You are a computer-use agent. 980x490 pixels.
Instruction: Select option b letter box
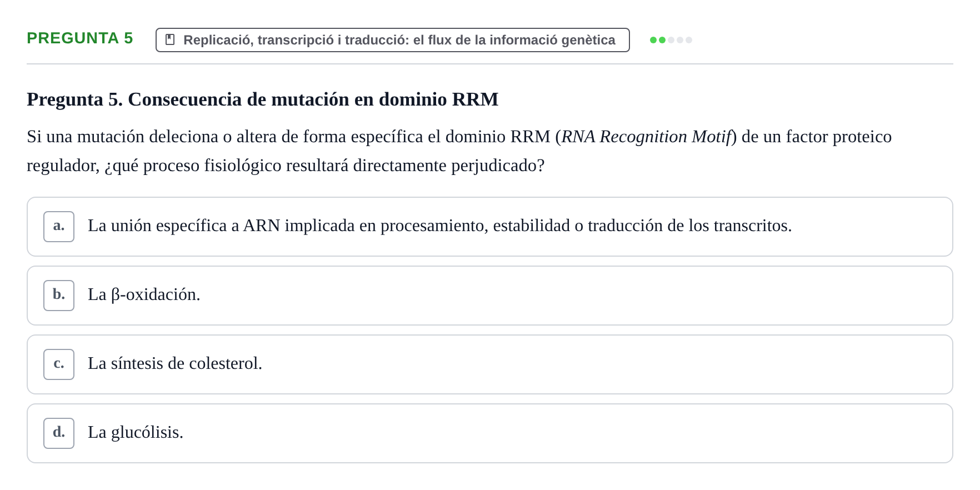(59, 296)
